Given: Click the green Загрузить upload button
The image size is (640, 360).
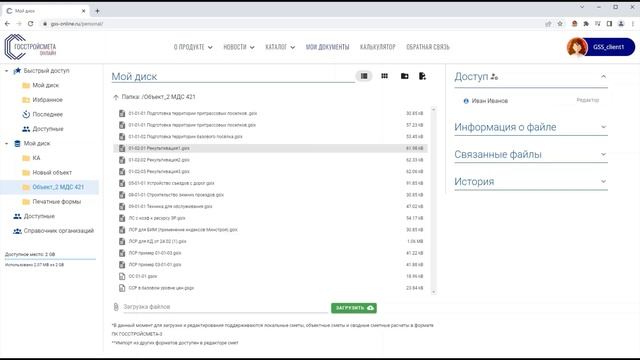Looking at the screenshot, I should [x=353, y=308].
